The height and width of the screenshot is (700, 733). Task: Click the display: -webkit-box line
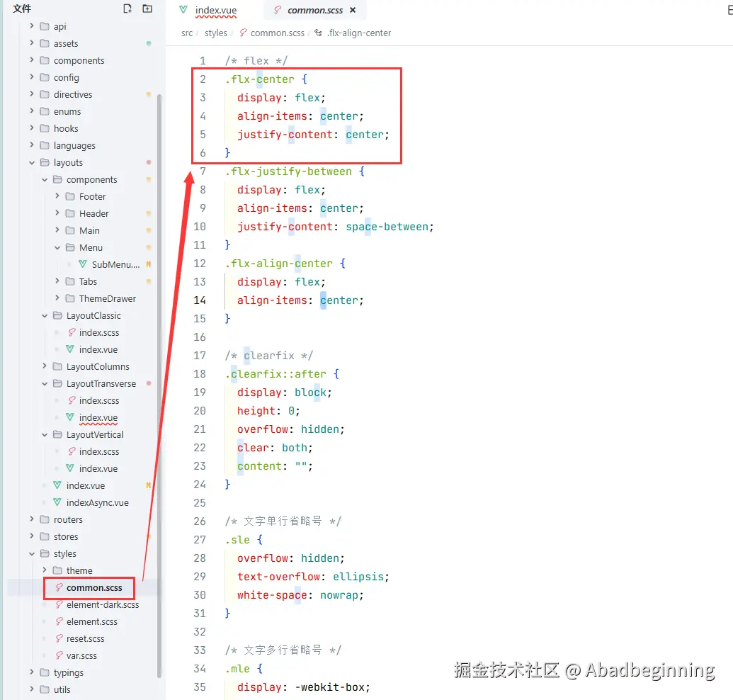(x=303, y=687)
